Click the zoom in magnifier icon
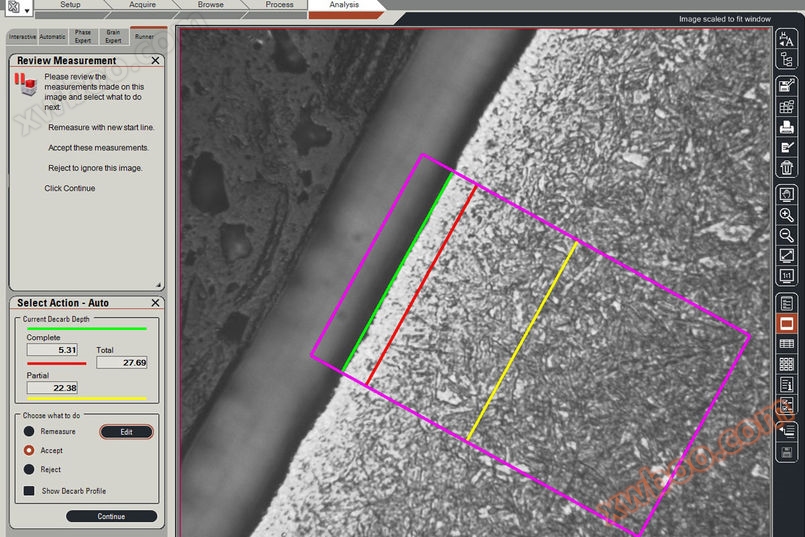This screenshot has width=805, height=537. click(787, 214)
